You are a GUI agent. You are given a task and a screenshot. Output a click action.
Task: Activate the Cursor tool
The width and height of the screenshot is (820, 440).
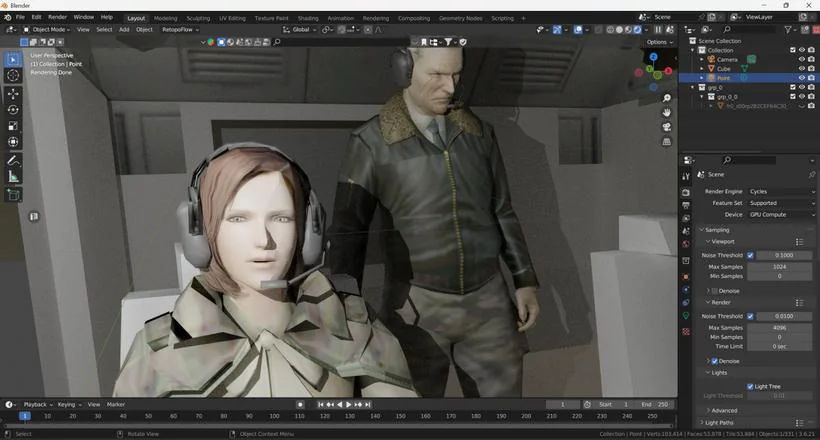13,75
